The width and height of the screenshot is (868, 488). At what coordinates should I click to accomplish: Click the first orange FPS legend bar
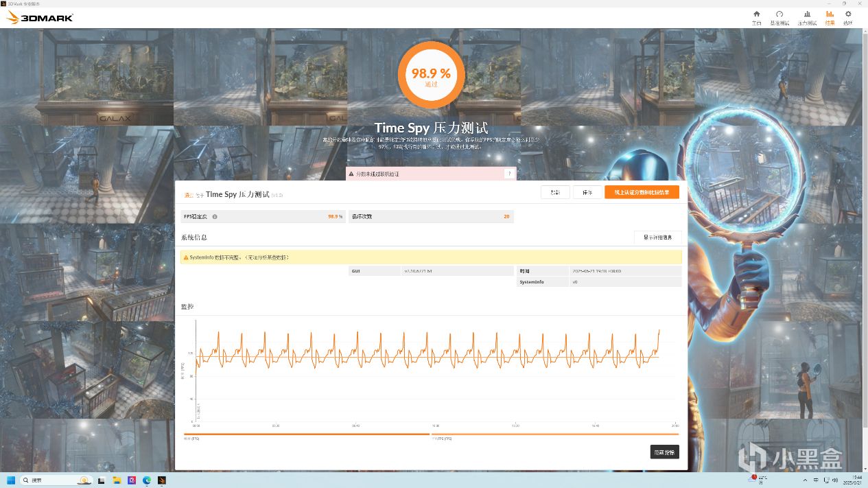tap(307, 434)
